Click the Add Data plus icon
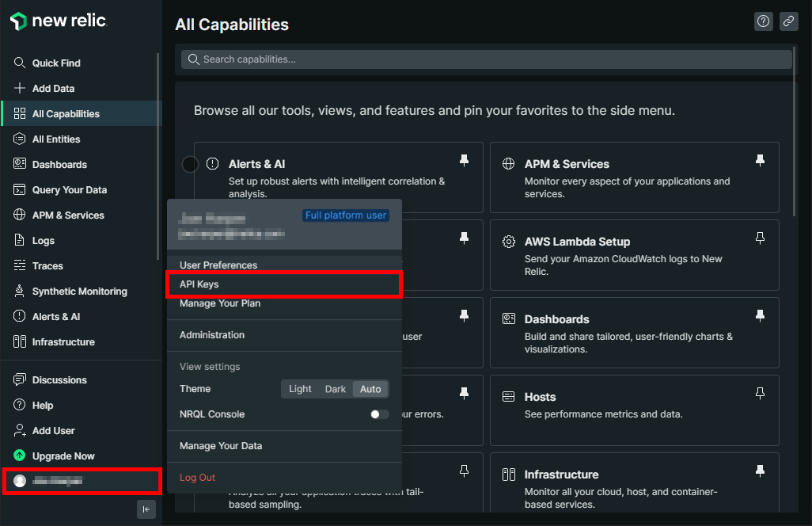This screenshot has height=526, width=812. (x=20, y=88)
